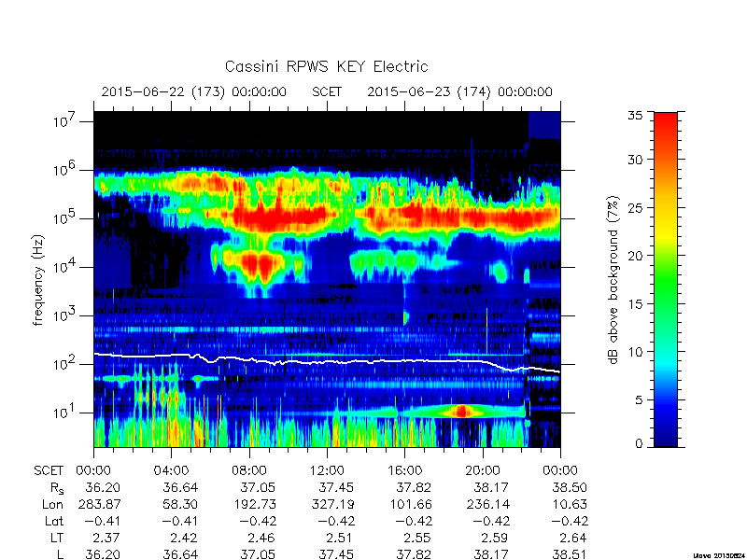Viewport: 747px width, 560px height.
Task: Click the 10^5 frequency tick label
Action: [64, 217]
